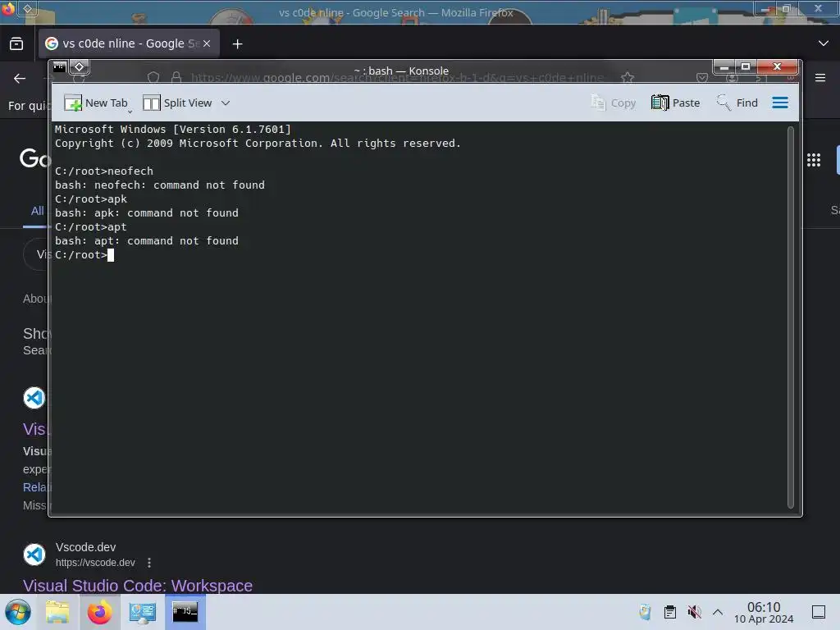Expand hidden system tray icons arrow
Viewport: 840px width, 630px height.
718,612
